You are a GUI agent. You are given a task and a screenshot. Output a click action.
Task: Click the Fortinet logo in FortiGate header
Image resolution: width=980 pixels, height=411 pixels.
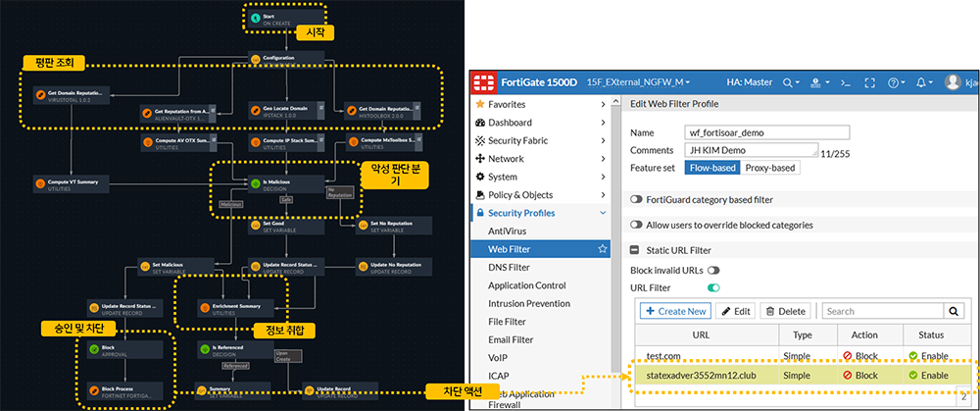pyautogui.click(x=484, y=82)
